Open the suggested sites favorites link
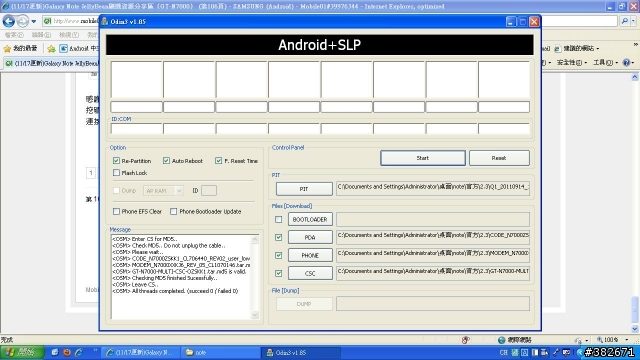The height and width of the screenshot is (360, 640). point(577,49)
